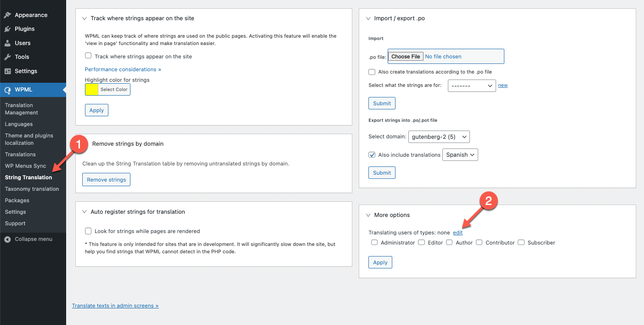The image size is (644, 325).
Task: Open the Select domain gutenberg-2 dropdown
Action: point(439,137)
